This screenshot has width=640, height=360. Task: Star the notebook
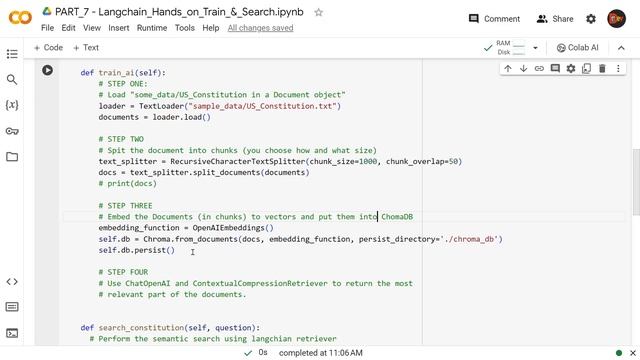319,12
